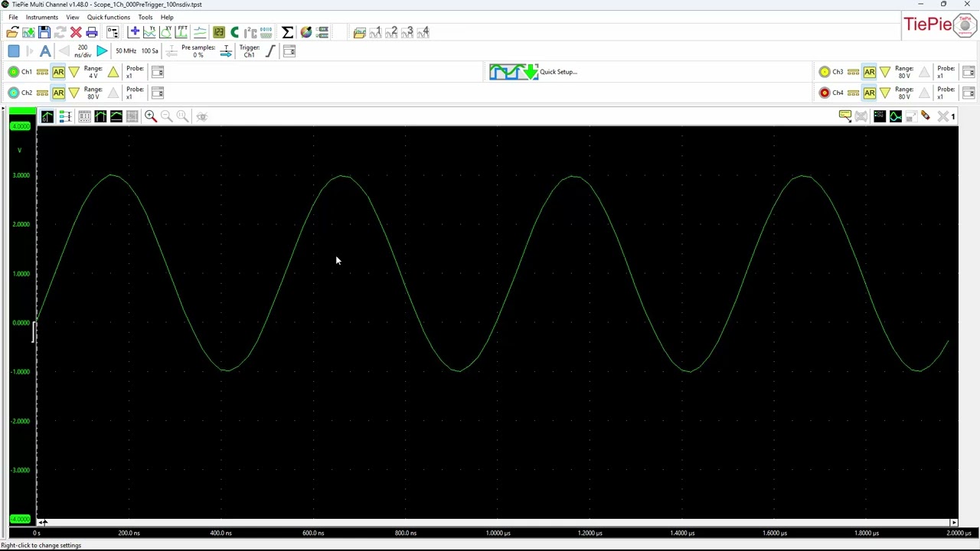This screenshot has width=980, height=551.
Task: Toggle Ch4 channel on/off indicator
Action: pos(825,93)
